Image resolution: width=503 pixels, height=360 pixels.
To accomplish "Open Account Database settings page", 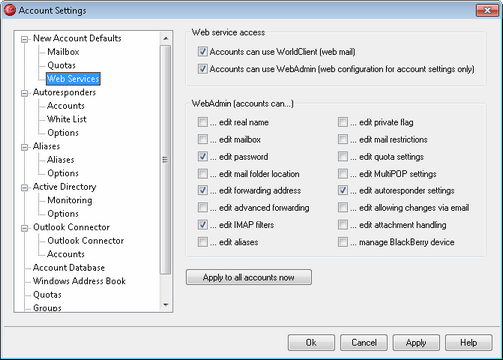I will (69, 268).
